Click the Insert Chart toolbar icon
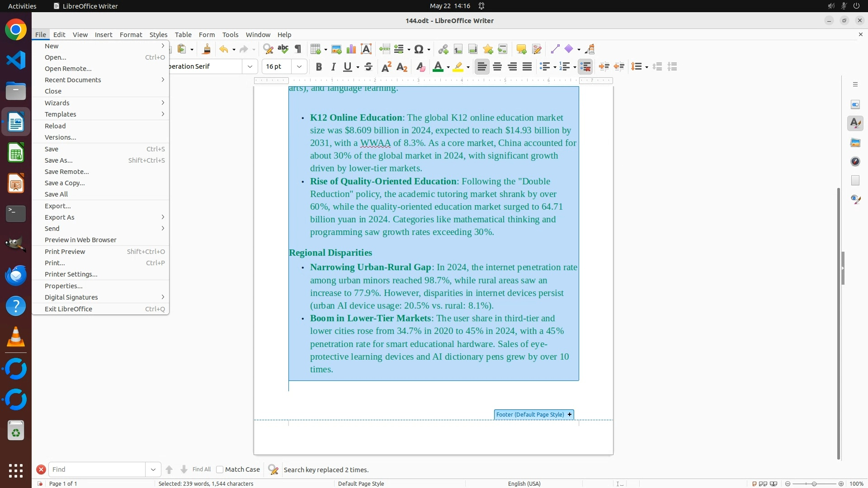Image resolution: width=868 pixels, height=488 pixels. click(351, 49)
